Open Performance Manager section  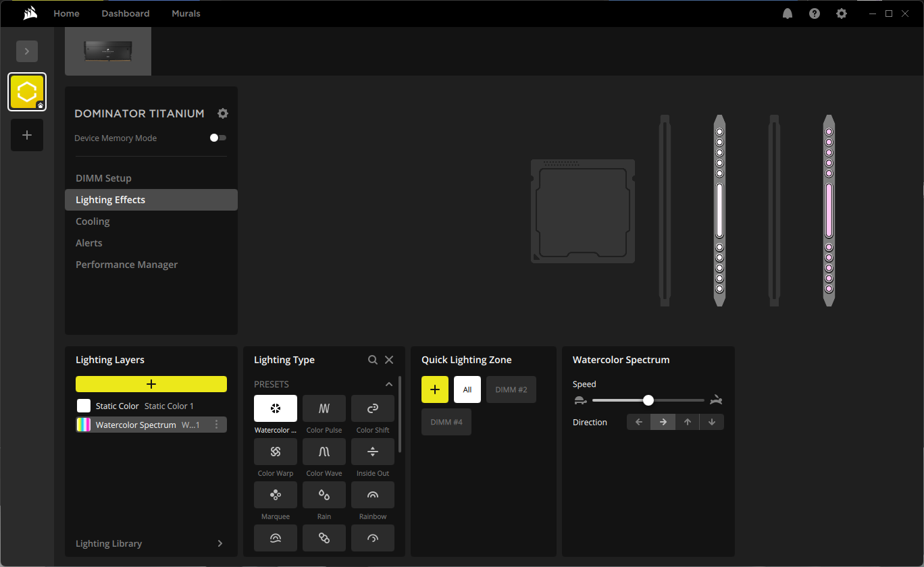pyautogui.click(x=151, y=265)
